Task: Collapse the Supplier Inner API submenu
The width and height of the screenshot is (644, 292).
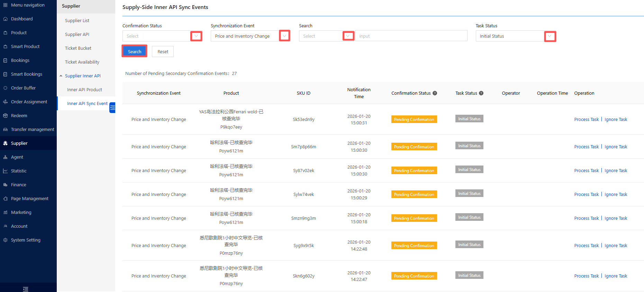Action: 61,76
